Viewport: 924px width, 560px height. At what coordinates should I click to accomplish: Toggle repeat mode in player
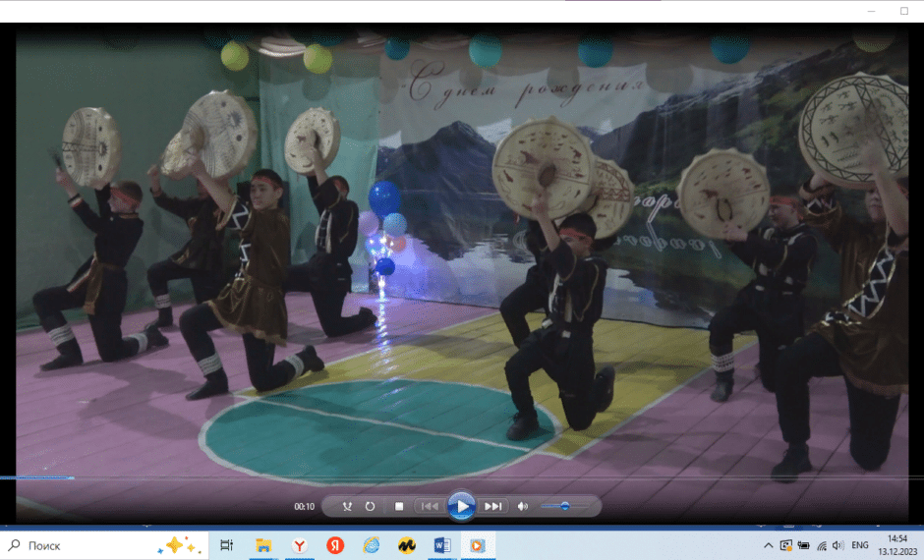click(371, 506)
